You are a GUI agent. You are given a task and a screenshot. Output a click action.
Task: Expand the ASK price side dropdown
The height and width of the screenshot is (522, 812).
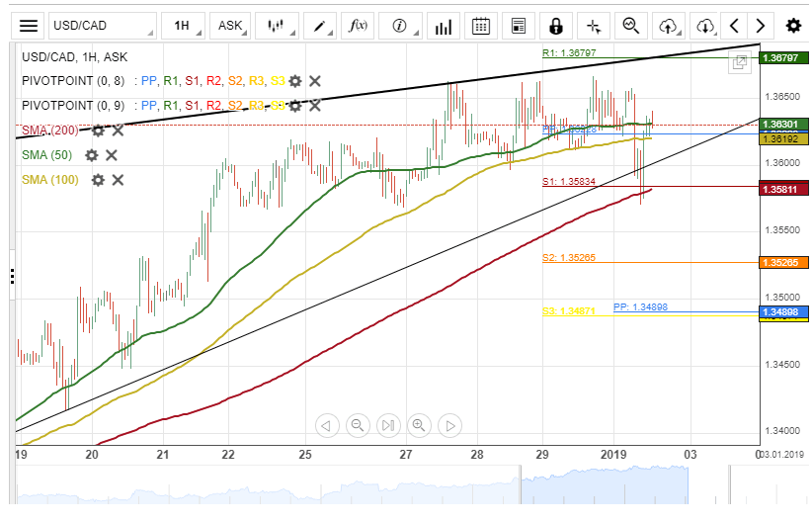(232, 26)
